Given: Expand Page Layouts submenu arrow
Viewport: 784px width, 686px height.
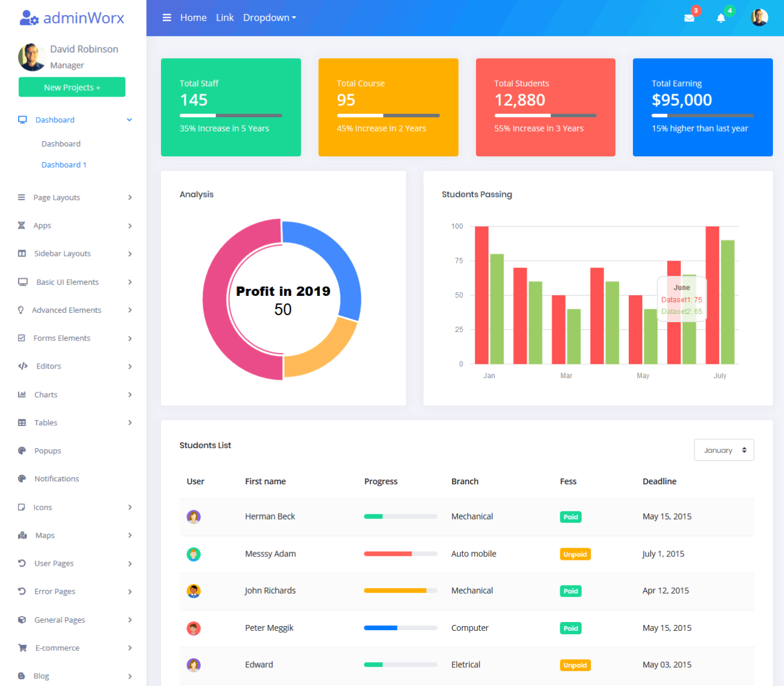Looking at the screenshot, I should [x=130, y=198].
